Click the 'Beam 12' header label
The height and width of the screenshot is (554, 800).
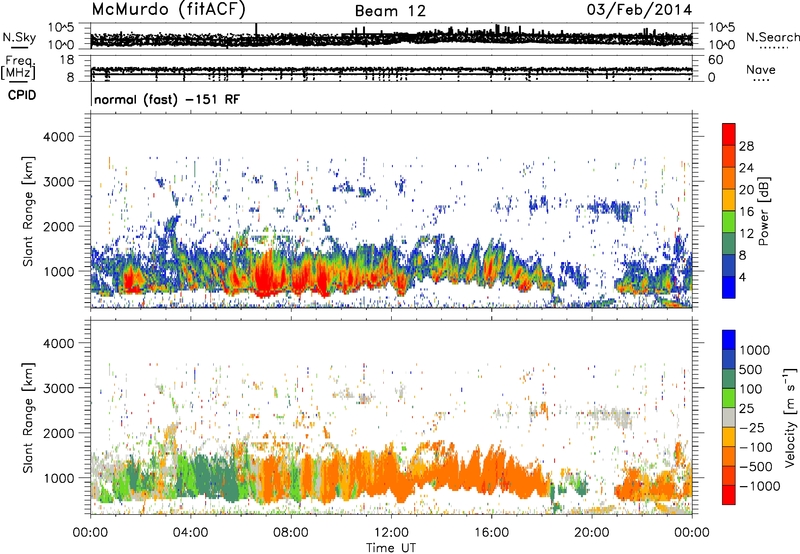pos(390,11)
